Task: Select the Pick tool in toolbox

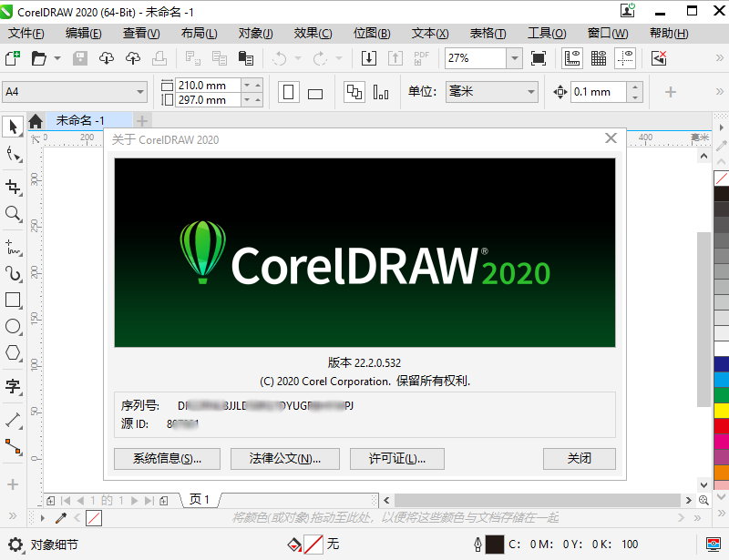Action: pyautogui.click(x=13, y=127)
